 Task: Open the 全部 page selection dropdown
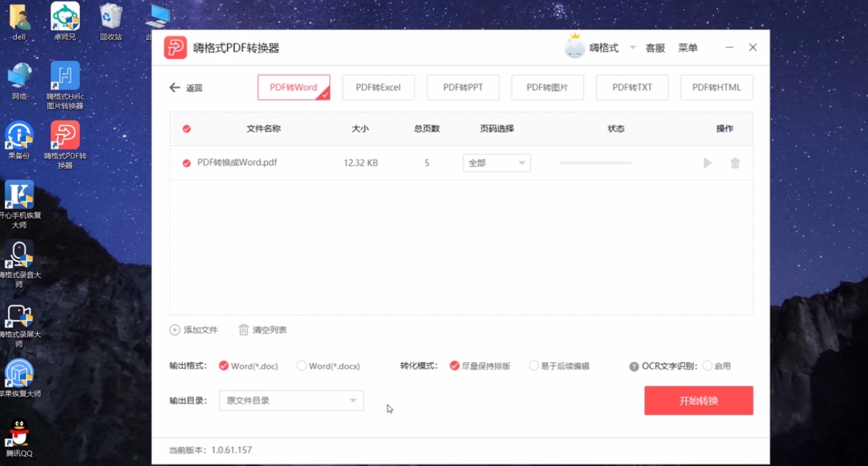pos(497,163)
